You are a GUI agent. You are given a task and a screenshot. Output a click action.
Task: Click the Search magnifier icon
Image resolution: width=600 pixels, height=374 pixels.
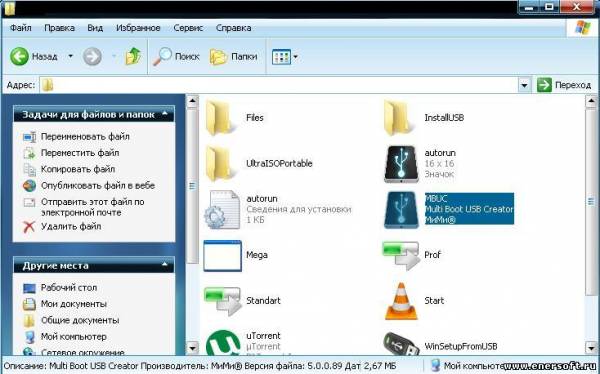tap(162, 57)
